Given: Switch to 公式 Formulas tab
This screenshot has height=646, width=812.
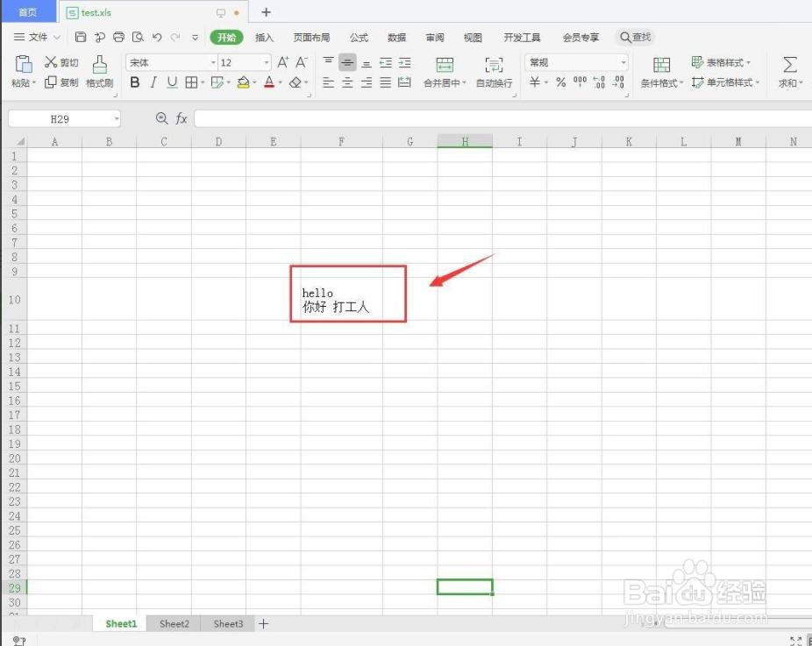Looking at the screenshot, I should click(359, 38).
